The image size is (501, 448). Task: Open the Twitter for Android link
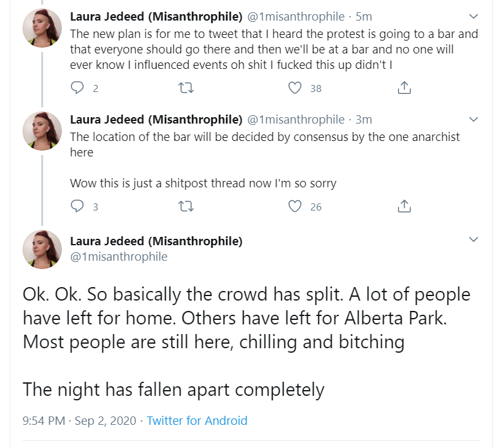197,420
